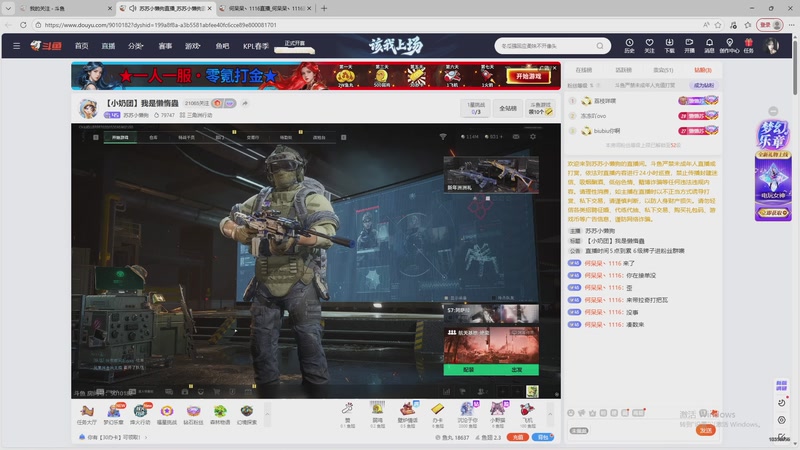Click the orange 充值 recharge button

[517, 437]
